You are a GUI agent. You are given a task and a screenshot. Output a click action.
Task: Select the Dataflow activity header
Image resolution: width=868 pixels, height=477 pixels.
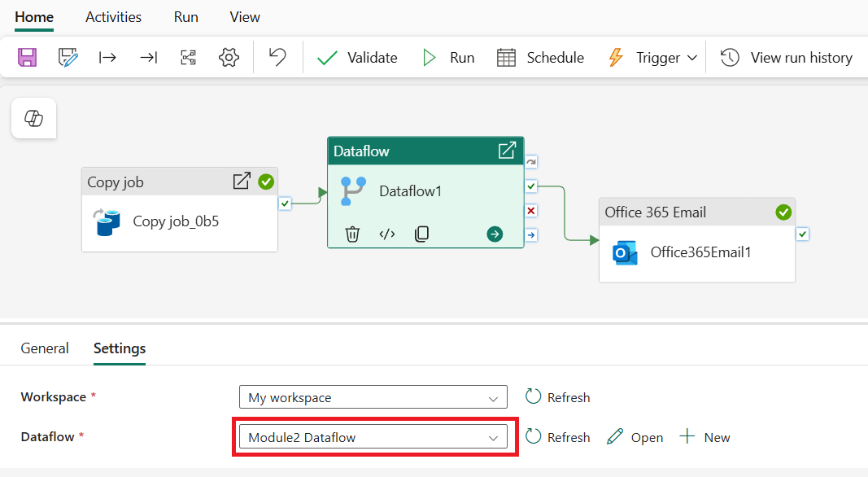click(425, 151)
